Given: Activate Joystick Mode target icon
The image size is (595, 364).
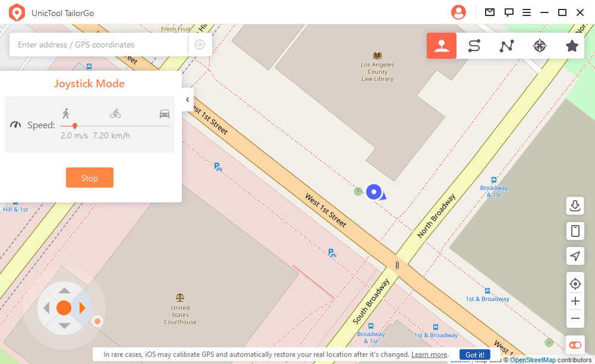Looking at the screenshot, I should [539, 46].
